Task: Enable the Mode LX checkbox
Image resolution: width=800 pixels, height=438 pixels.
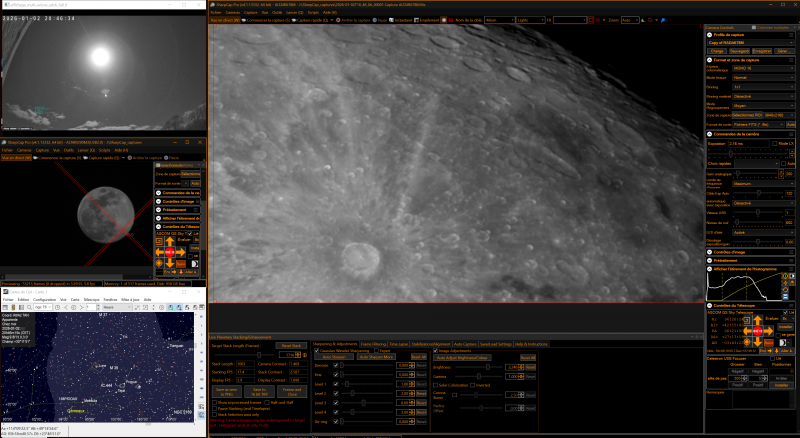Action: 774,143
